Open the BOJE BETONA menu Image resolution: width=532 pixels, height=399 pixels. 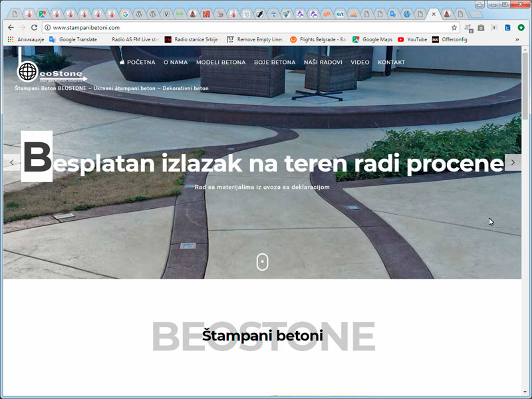[x=275, y=62]
